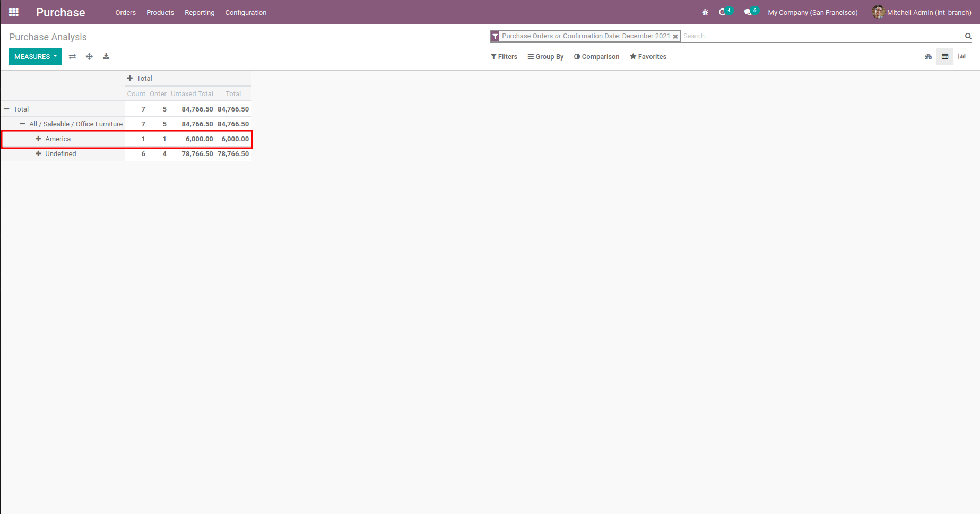Click the expand all icon
Image resolution: width=980 pixels, height=514 pixels.
(x=89, y=57)
